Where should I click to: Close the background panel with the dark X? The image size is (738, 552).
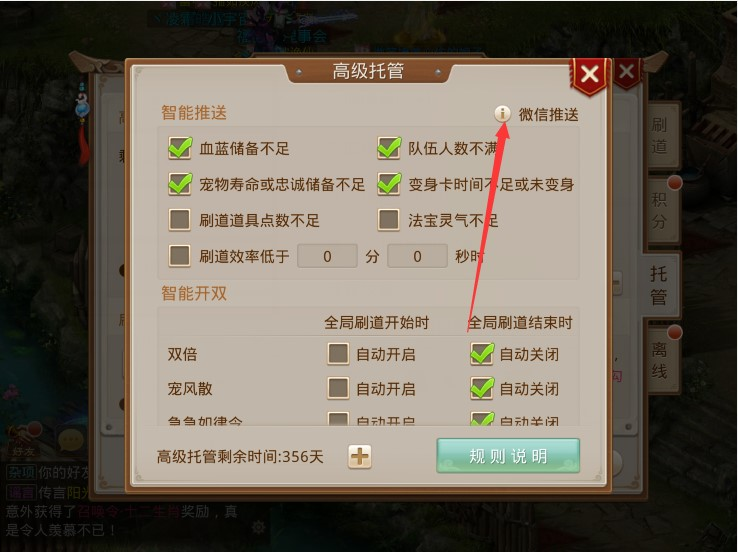626,72
